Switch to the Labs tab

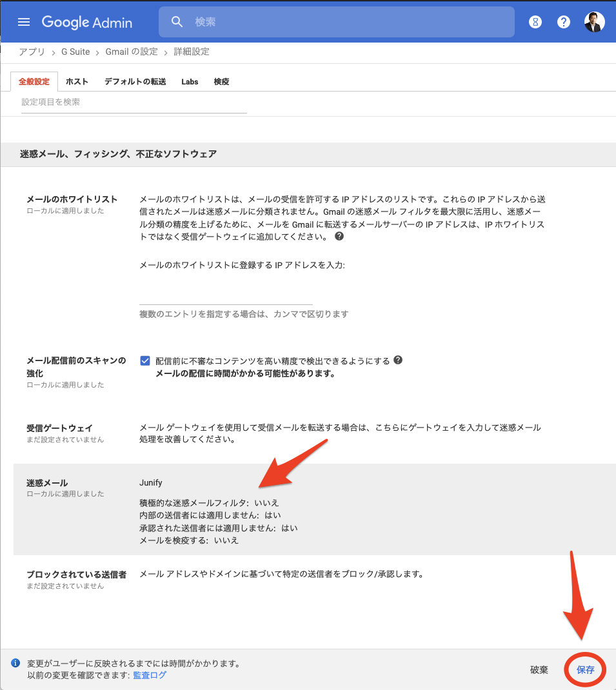tap(190, 82)
